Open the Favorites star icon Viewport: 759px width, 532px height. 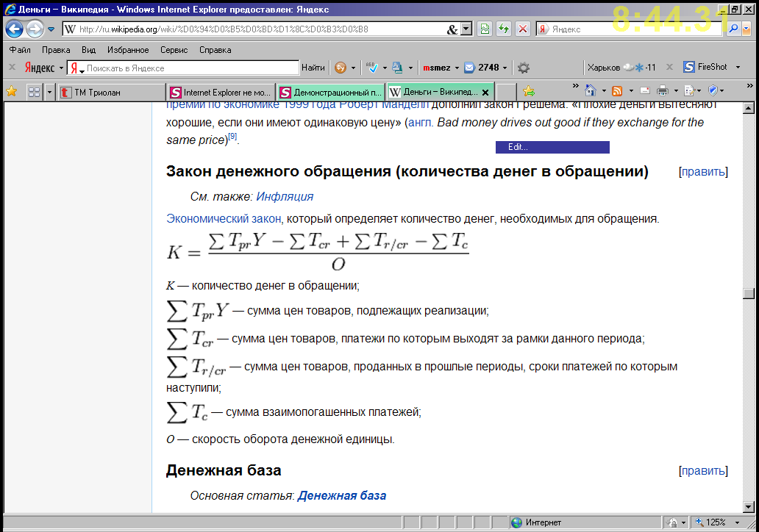click(12, 92)
